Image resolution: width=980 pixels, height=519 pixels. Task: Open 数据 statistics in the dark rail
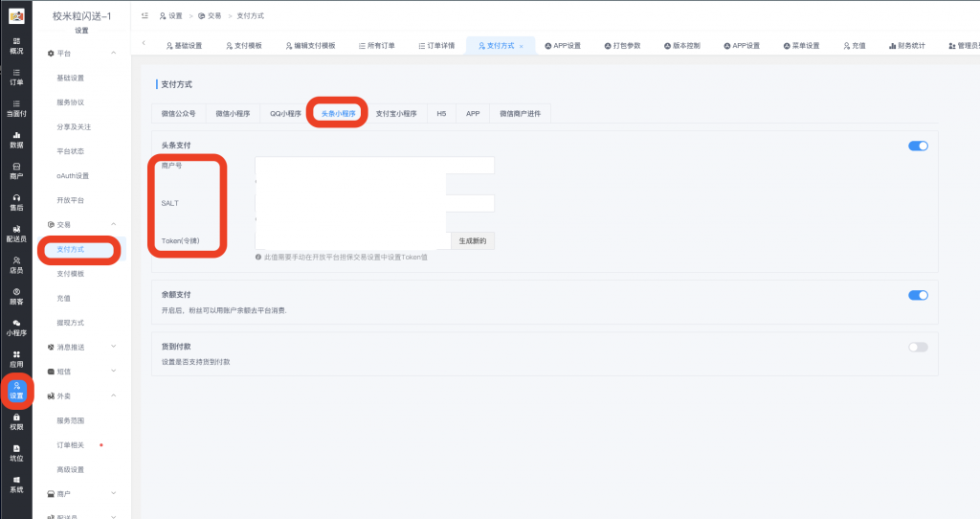(16, 140)
